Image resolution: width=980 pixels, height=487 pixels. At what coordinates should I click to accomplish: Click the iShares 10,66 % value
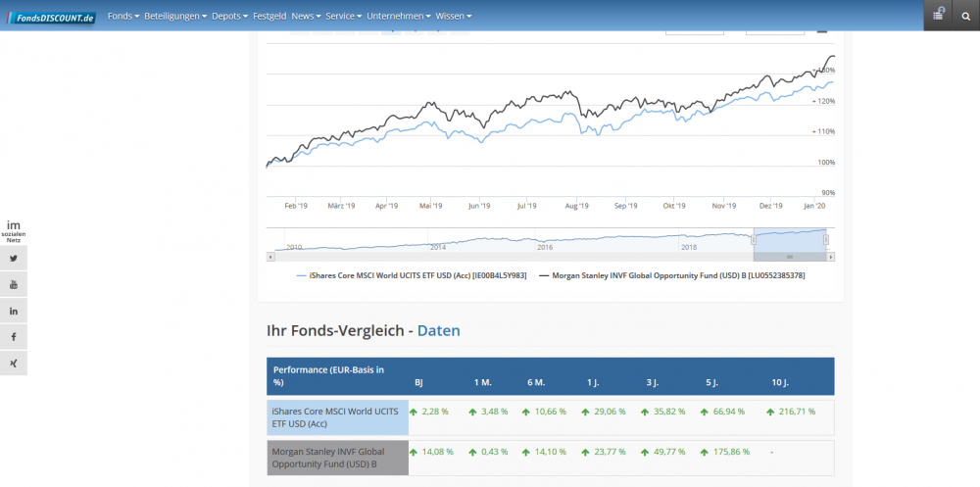[x=551, y=412]
